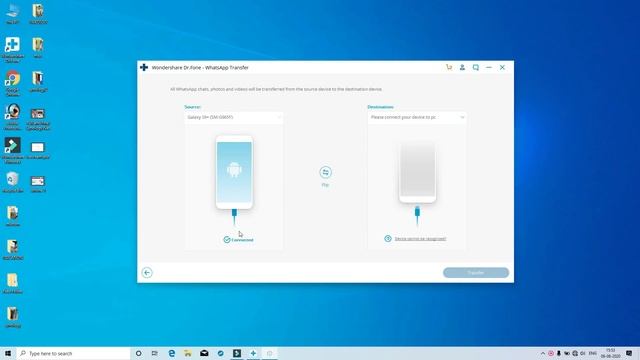
Task: Click the shopping cart icon in Dr.Fone title bar
Action: [449, 67]
